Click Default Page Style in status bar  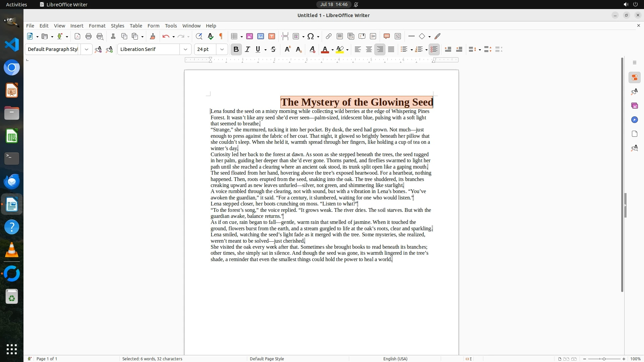tap(267, 359)
